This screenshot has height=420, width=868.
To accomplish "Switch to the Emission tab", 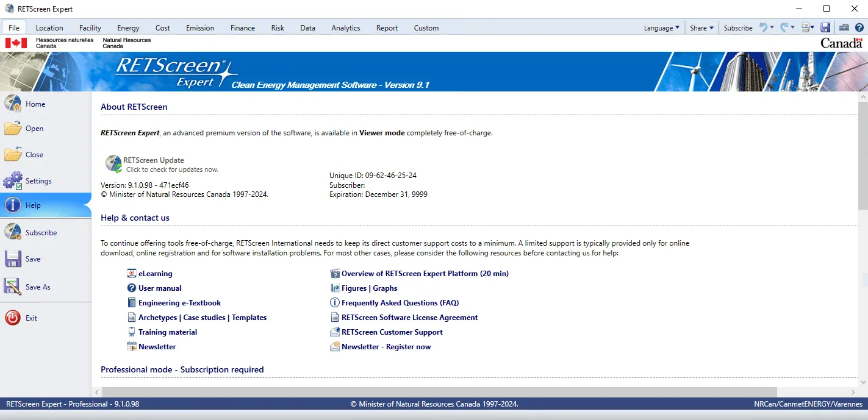I will click(200, 28).
